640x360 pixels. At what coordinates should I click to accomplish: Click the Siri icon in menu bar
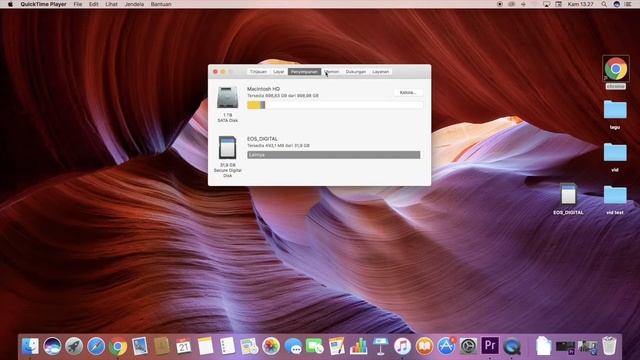[x=616, y=4]
